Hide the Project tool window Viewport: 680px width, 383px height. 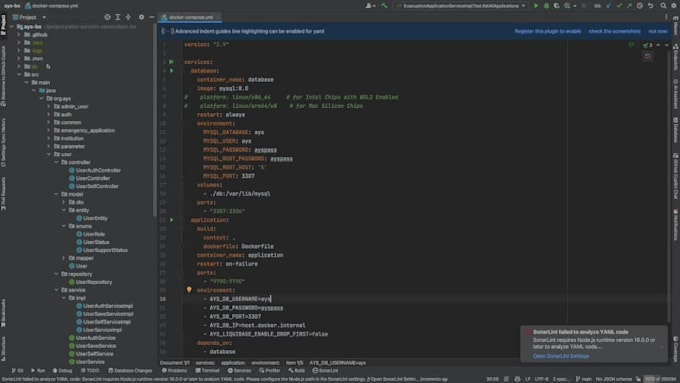tap(152, 17)
